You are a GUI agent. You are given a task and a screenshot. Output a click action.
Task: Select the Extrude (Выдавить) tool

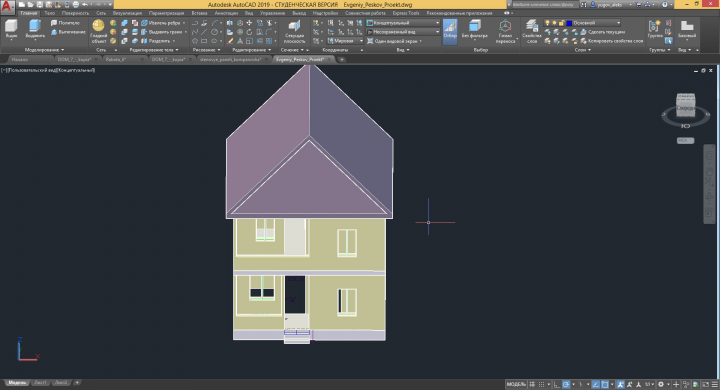35,28
